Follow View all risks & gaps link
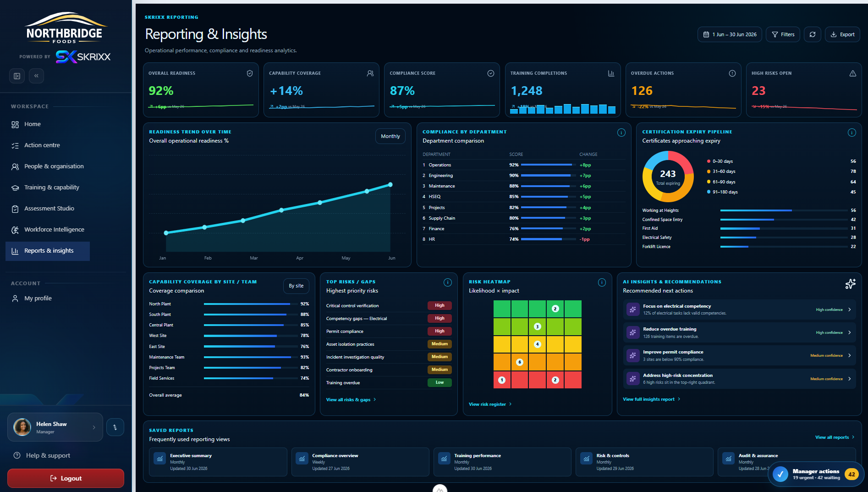Image resolution: width=868 pixels, height=492 pixels. pos(351,400)
